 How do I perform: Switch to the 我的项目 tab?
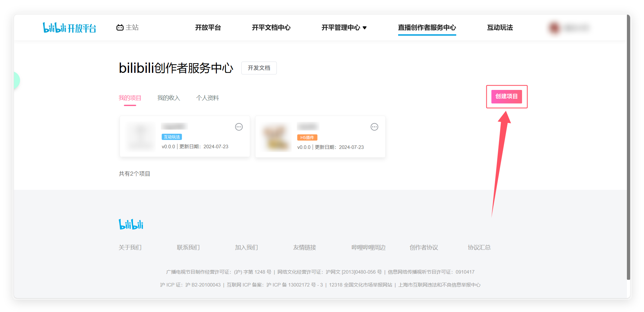tap(130, 98)
